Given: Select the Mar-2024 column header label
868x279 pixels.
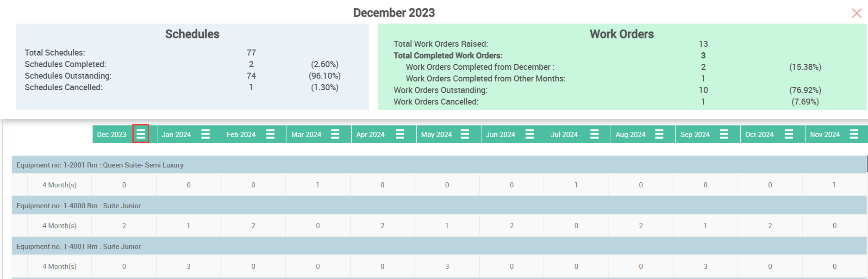Looking at the screenshot, I should tap(306, 135).
